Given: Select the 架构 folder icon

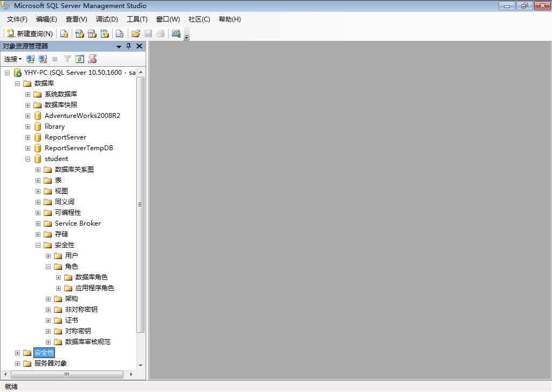Looking at the screenshot, I should [58, 299].
